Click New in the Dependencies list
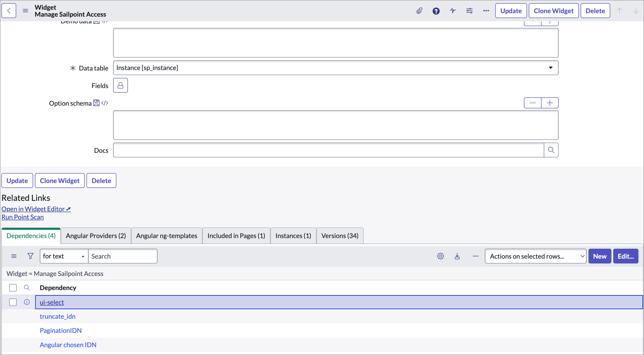 (600, 256)
